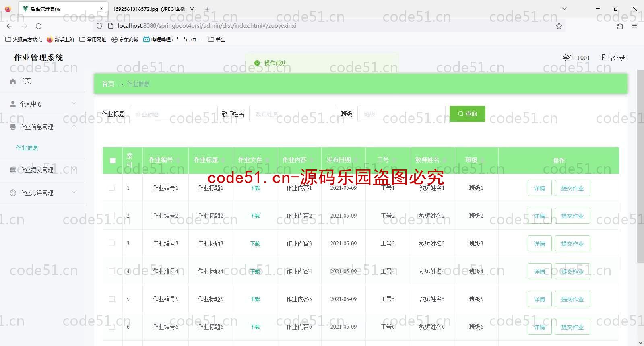Close the 后台管理系统 tab
Screen dimensions: 644x346
click(101, 9)
